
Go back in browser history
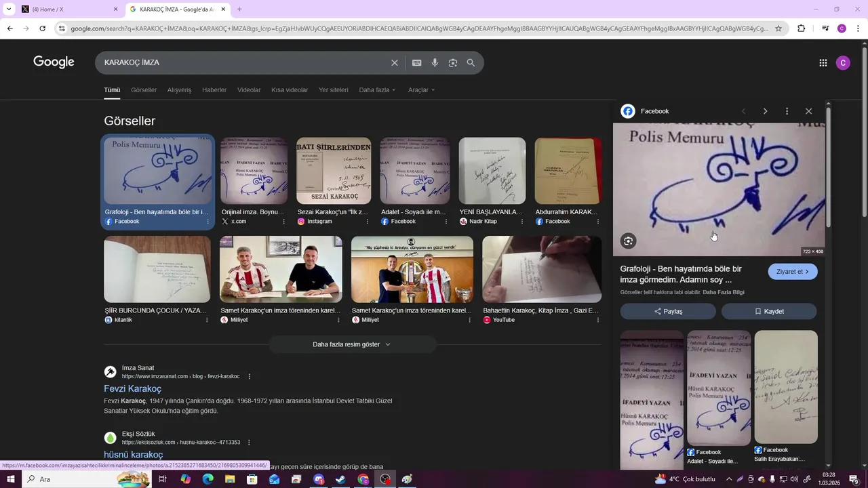coord(9,28)
